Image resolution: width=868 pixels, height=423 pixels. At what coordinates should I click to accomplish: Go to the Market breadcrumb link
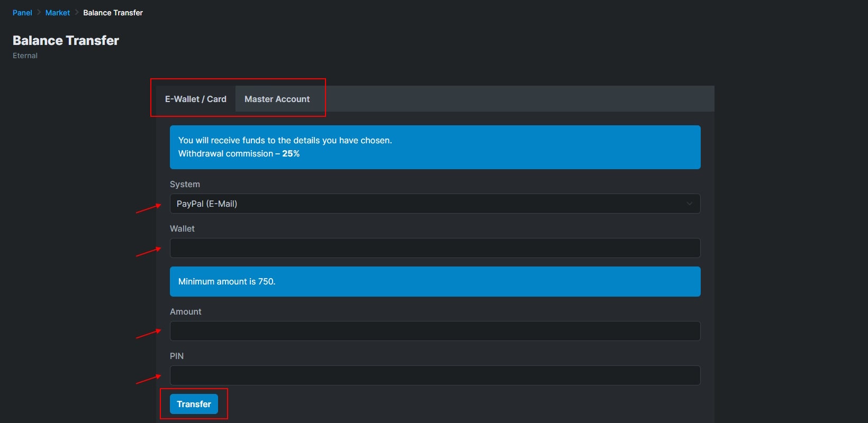[x=58, y=13]
